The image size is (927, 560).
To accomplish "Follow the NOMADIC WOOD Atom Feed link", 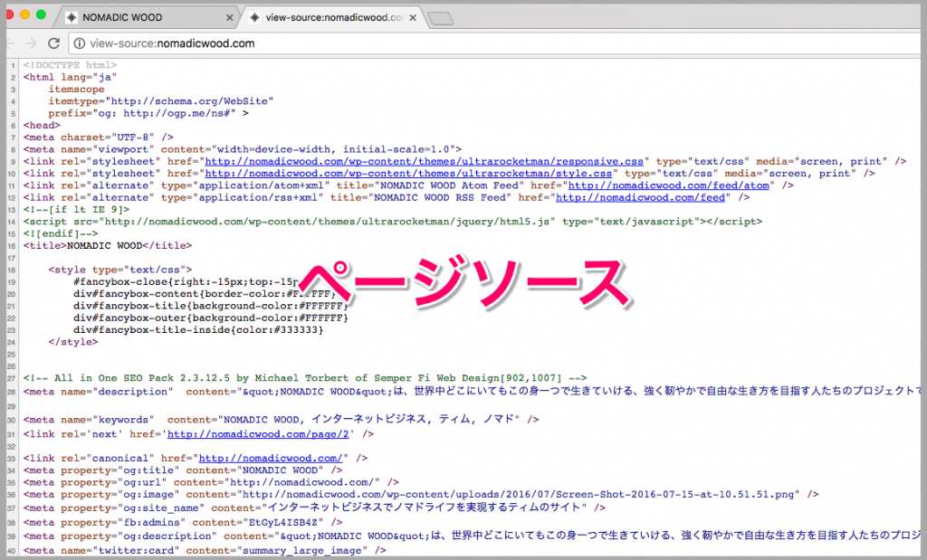I will tap(668, 185).
